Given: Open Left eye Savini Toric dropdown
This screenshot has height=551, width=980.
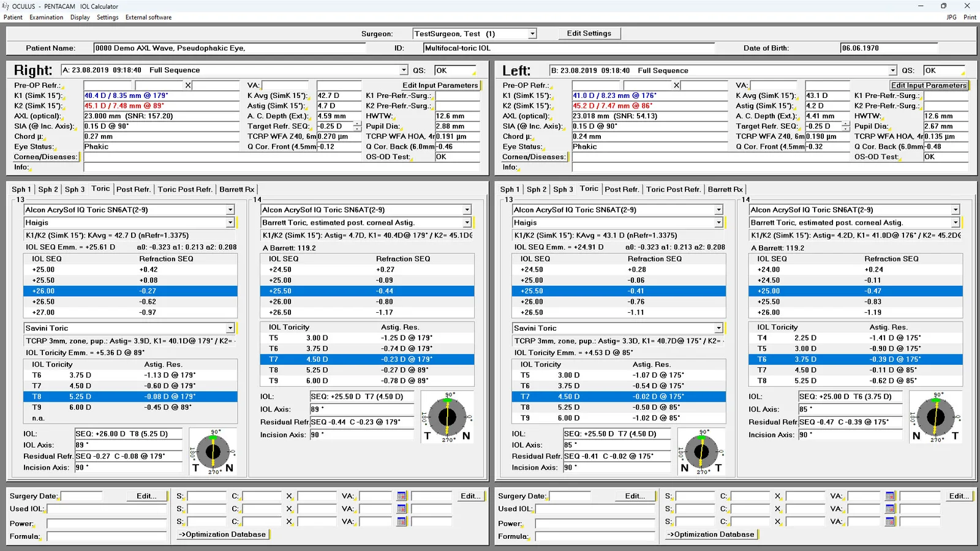Looking at the screenshot, I should tap(718, 328).
